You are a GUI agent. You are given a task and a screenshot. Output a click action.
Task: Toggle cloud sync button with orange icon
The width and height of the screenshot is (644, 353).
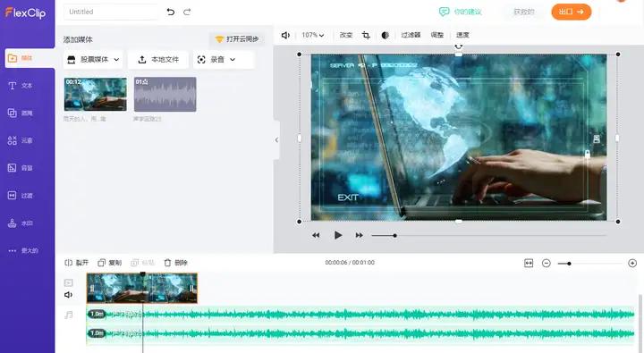point(237,39)
